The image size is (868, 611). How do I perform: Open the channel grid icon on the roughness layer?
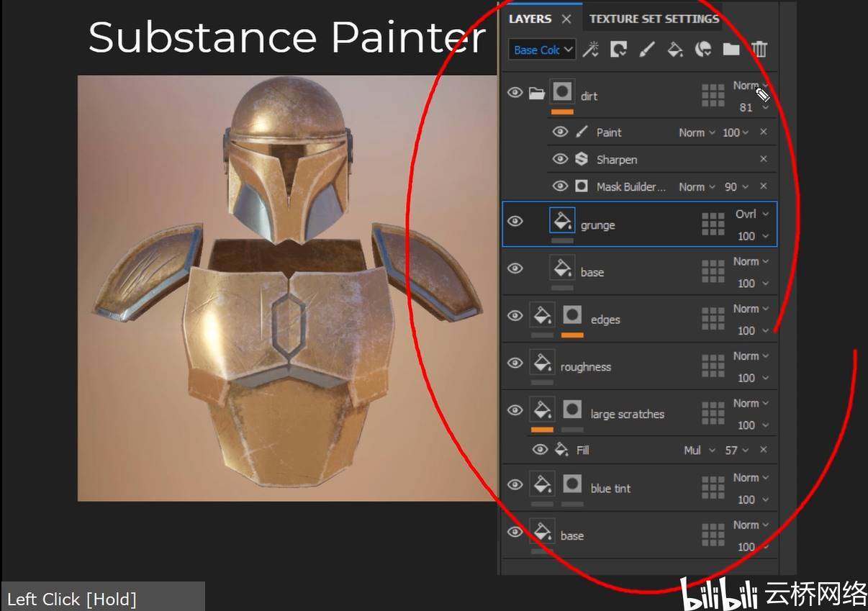point(713,366)
